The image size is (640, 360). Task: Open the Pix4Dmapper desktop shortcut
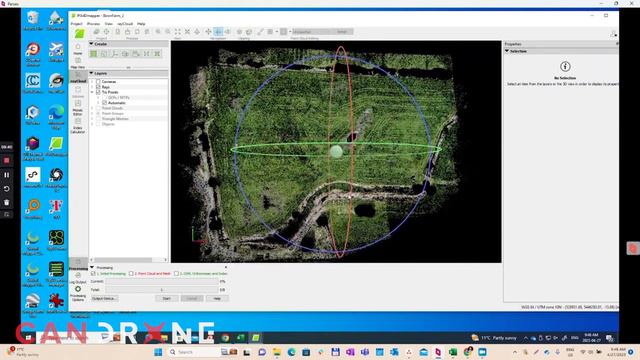tap(56, 146)
